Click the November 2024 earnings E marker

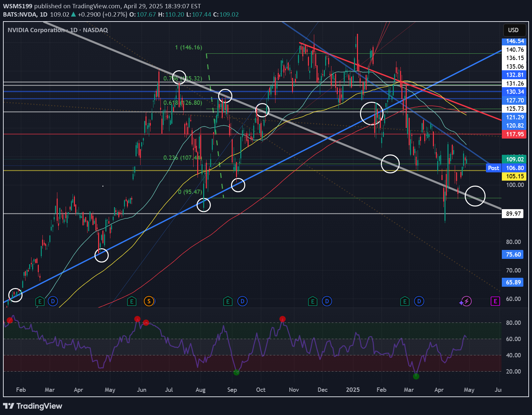tap(312, 301)
